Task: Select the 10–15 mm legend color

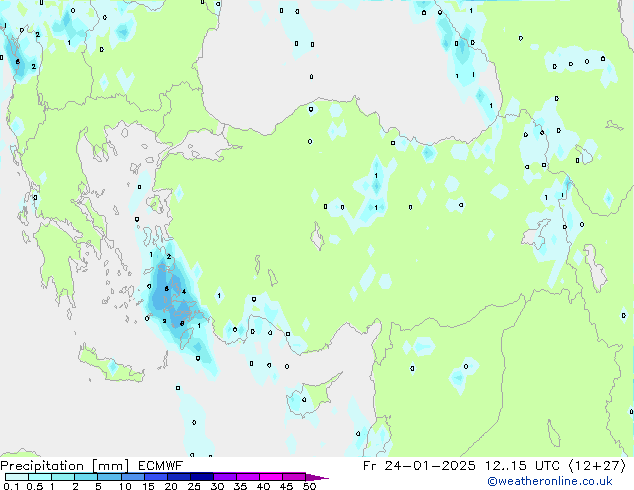Action: (x=132, y=477)
